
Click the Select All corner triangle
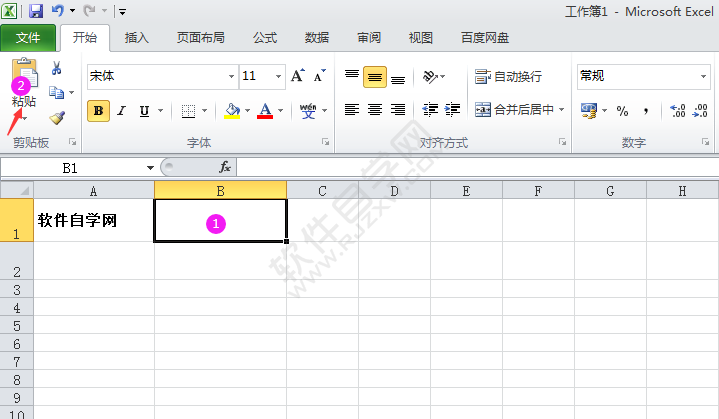point(17,190)
